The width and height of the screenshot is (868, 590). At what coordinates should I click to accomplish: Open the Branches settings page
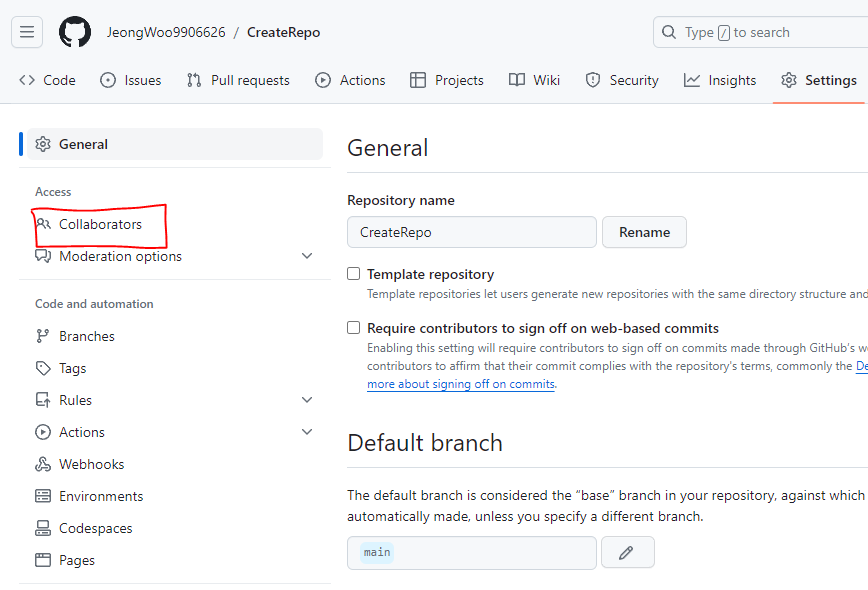click(x=87, y=336)
